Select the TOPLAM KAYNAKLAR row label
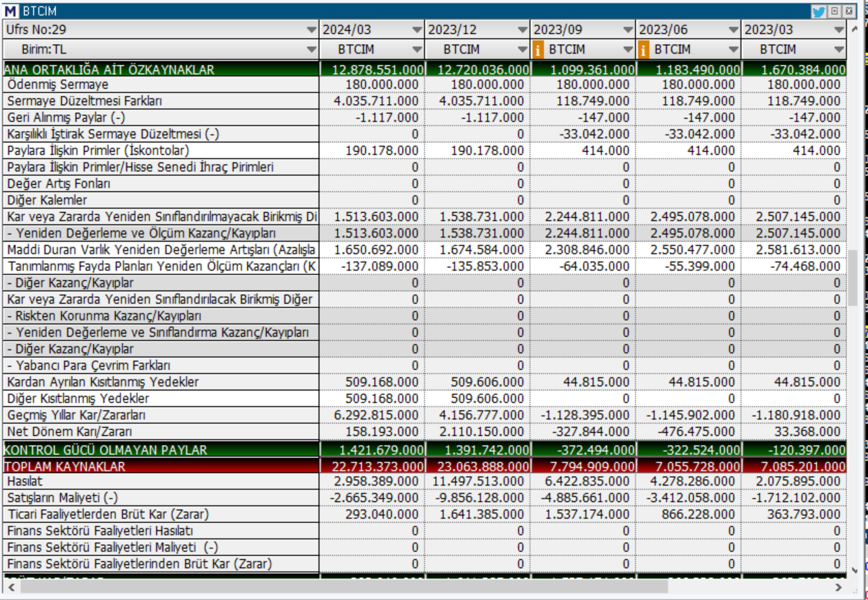 tap(161, 466)
